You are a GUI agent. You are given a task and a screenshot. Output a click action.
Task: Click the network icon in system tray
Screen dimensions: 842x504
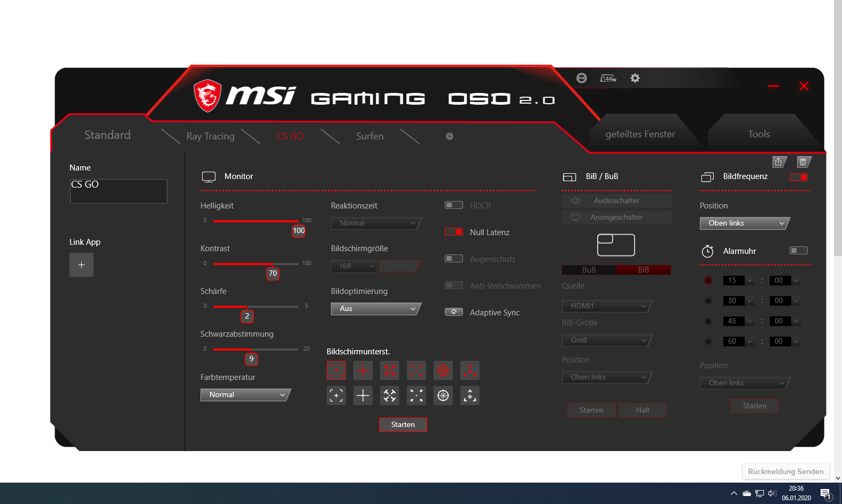[x=760, y=493]
